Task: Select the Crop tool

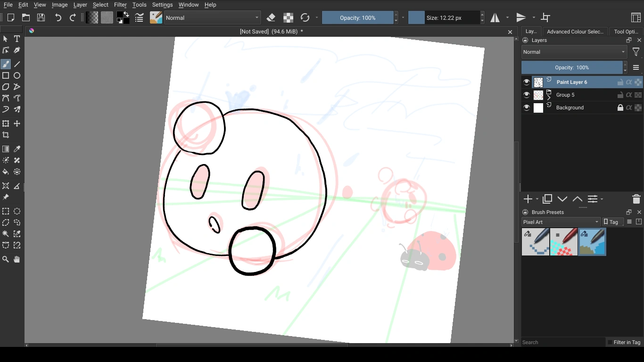Action: coord(6,135)
